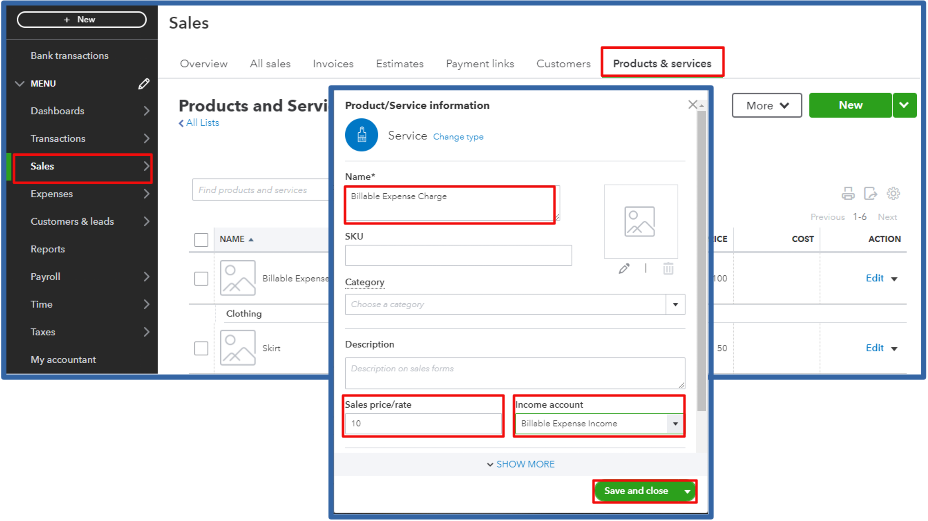Switch to the Estimates tab
928x521 pixels.
(x=399, y=63)
